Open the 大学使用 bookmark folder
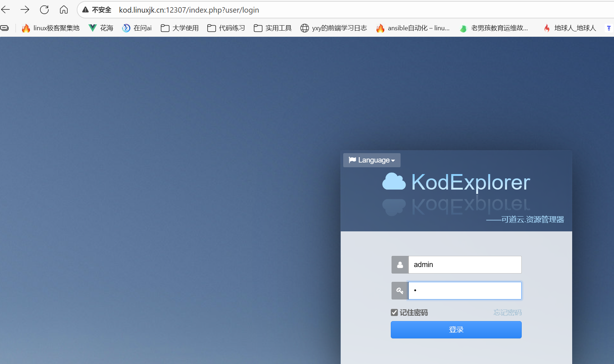The width and height of the screenshot is (614, 364). point(180,28)
